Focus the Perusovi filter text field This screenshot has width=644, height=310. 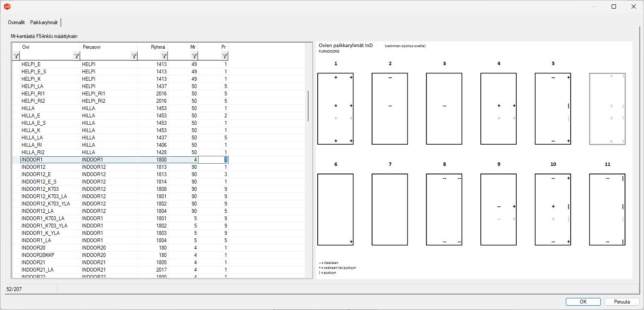(106, 56)
